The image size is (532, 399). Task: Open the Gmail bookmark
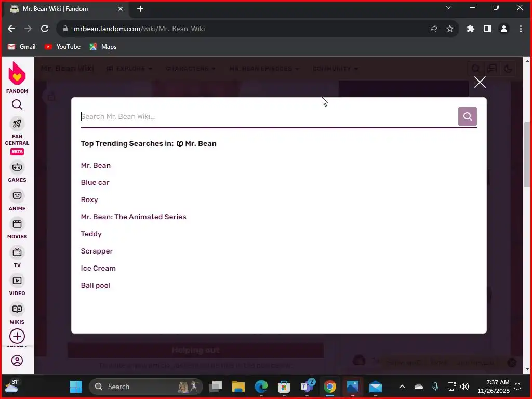click(x=22, y=47)
